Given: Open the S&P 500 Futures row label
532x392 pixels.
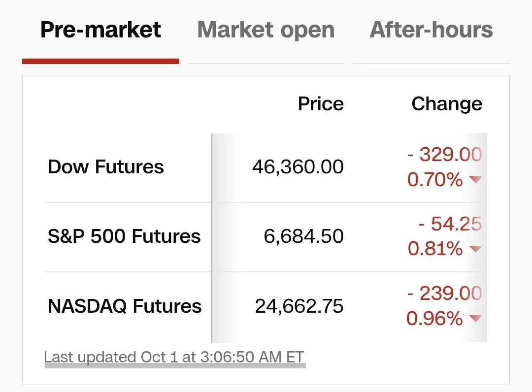Looking at the screenshot, I should (x=124, y=236).
